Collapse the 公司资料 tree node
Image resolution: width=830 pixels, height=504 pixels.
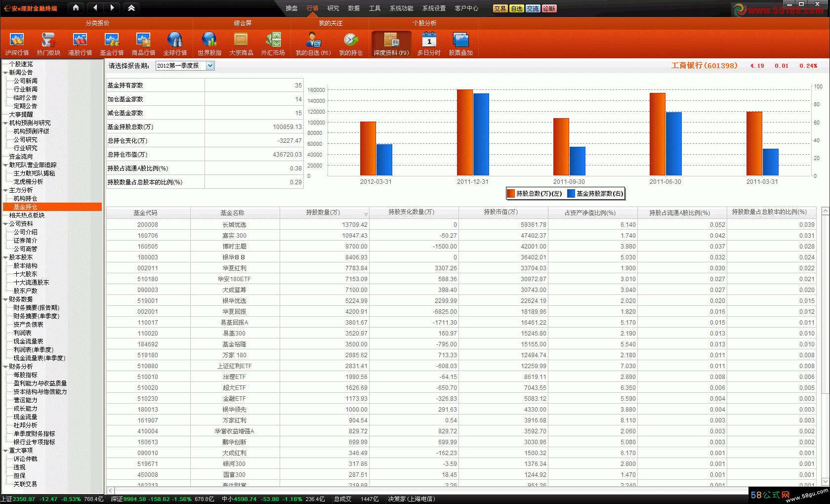click(x=5, y=224)
